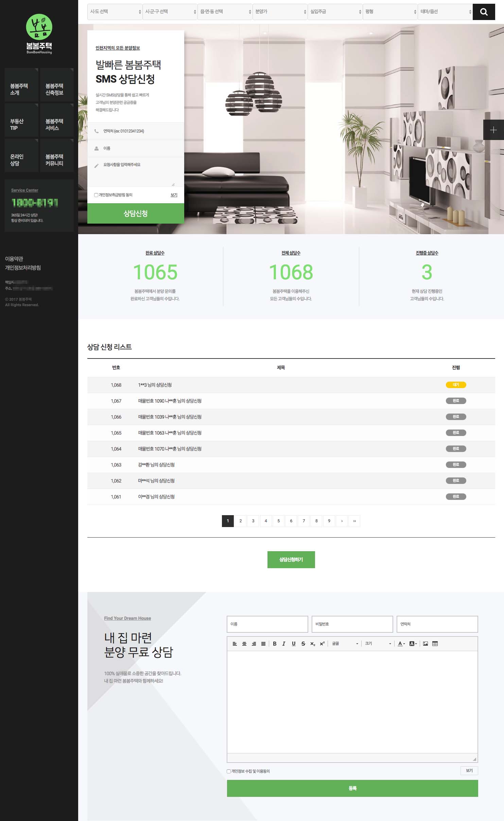Open 봄봄주택 서비스 menu tile
The width and height of the screenshot is (504, 821).
coord(57,120)
